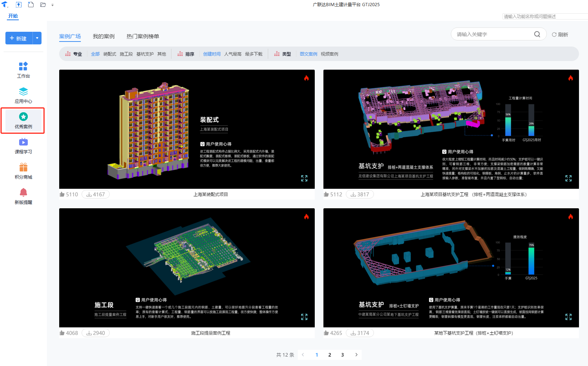Screen dimensions: 588x366
Task: Expand fullscreen on the 排桩+土钉墙支护 card
Action: tap(569, 317)
